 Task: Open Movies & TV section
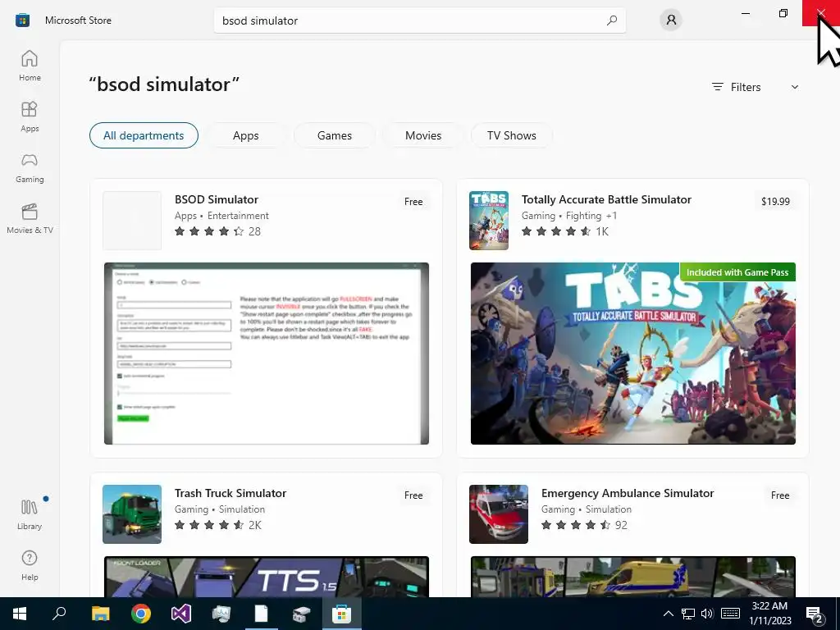coord(30,218)
